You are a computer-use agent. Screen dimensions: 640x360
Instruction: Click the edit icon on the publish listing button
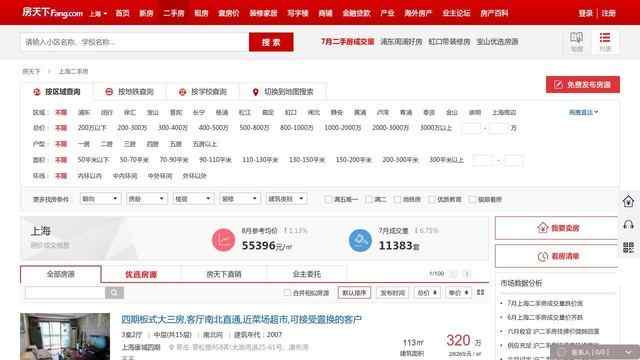[558, 84]
